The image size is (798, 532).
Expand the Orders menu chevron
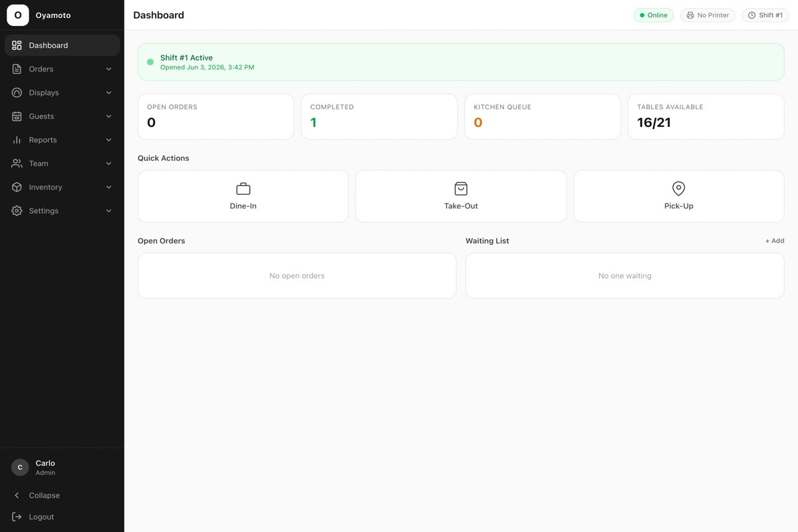pos(109,69)
